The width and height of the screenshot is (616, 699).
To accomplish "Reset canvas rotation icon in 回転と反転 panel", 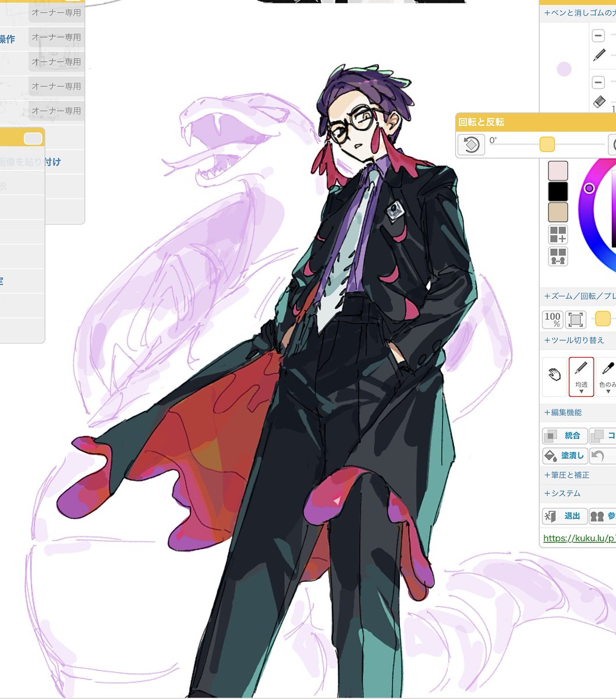I will pos(471,144).
